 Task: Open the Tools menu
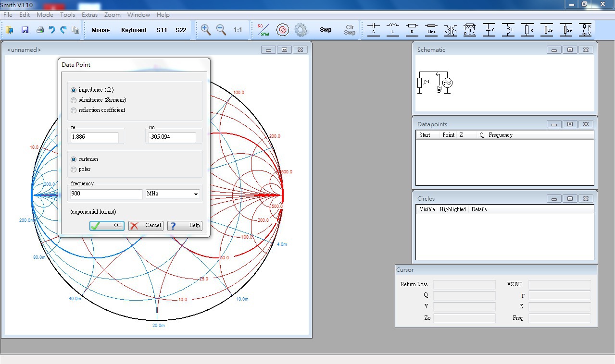point(67,15)
